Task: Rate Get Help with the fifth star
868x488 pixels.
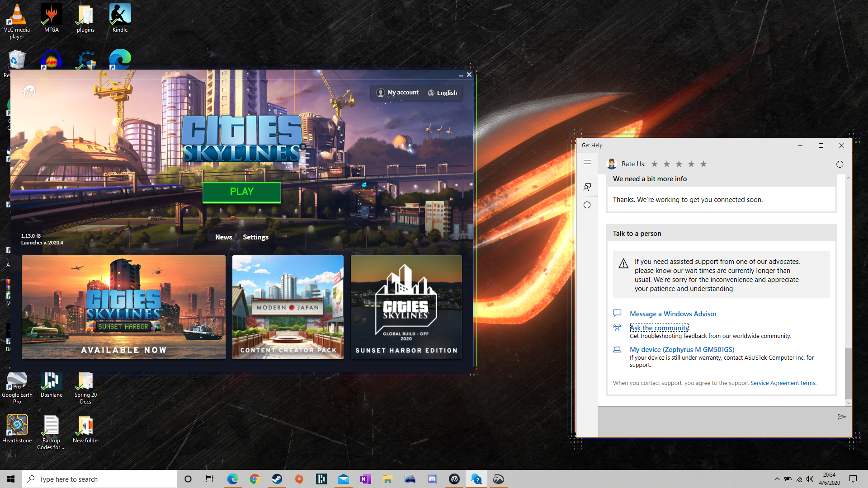Action: [703, 164]
